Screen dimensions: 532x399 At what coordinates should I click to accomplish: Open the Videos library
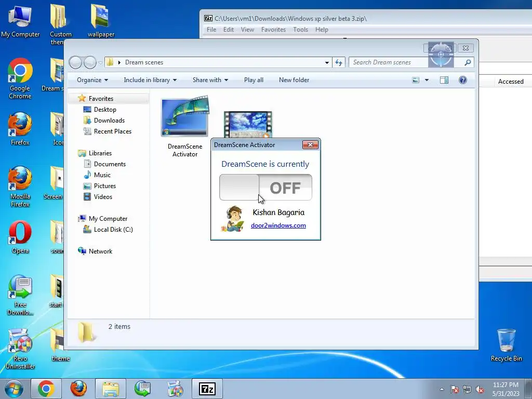click(x=103, y=197)
